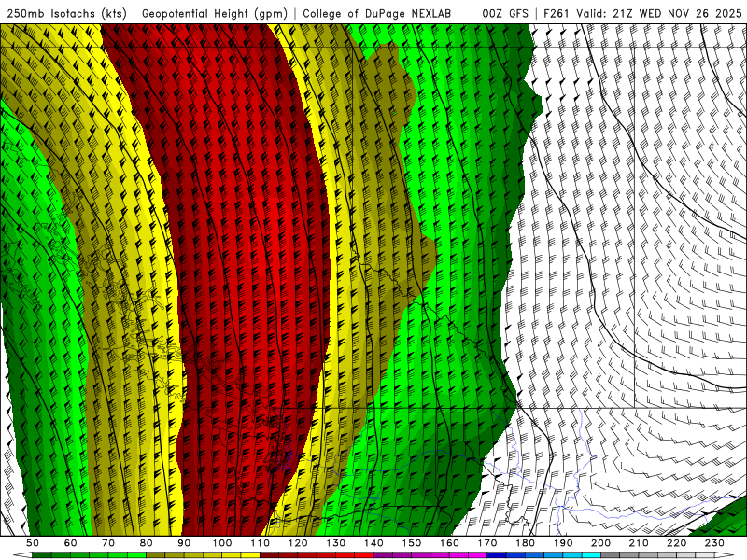747x560 pixels.
Task: Click the legend label '210'
Action: (640, 543)
